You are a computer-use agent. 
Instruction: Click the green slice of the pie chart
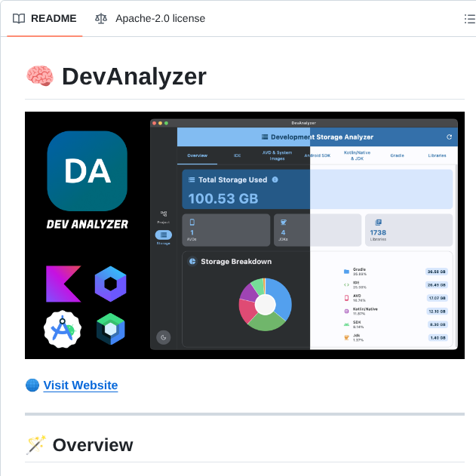[266, 323]
